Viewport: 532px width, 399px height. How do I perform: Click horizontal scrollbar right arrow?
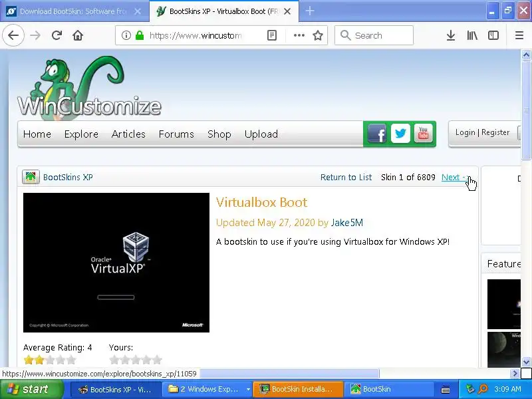tap(515, 374)
